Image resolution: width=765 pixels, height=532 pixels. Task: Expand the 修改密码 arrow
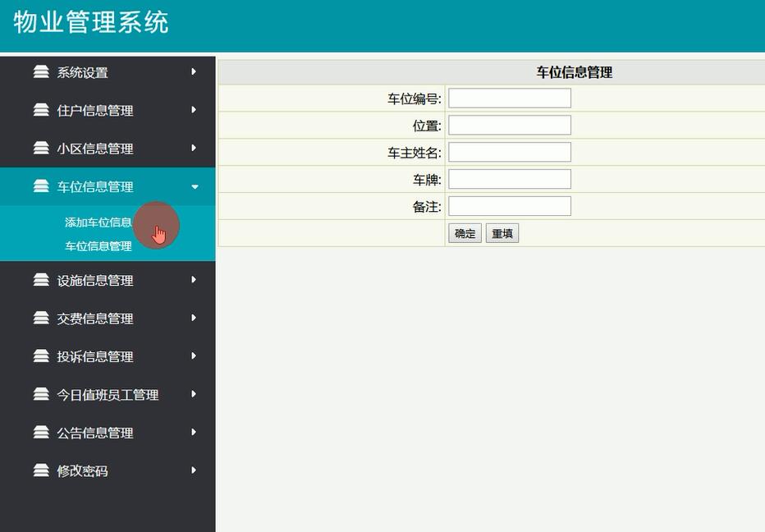[x=194, y=470]
